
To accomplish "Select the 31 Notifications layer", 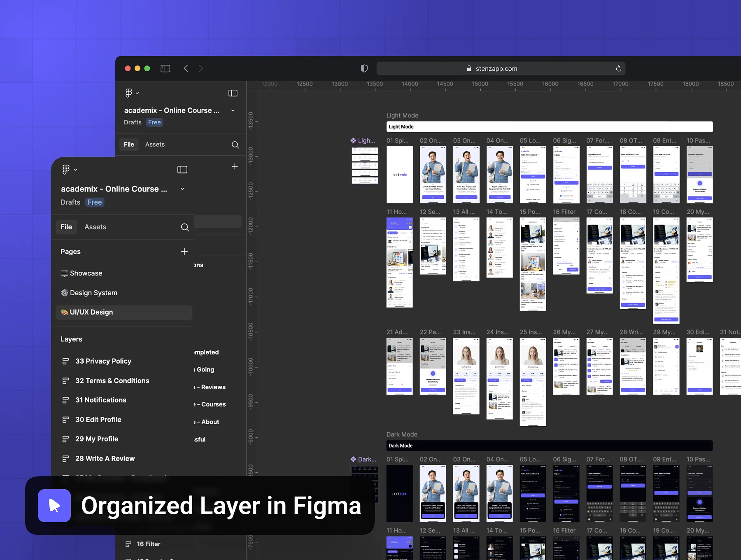I will coord(101,400).
